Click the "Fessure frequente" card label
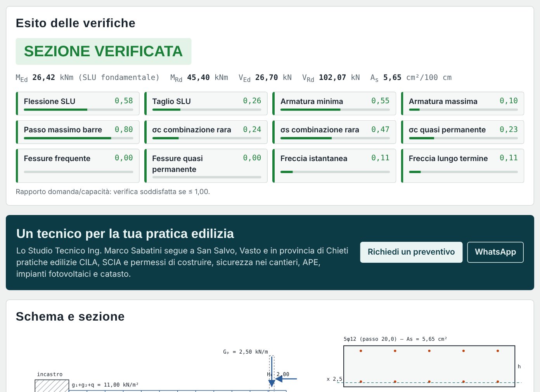The height and width of the screenshot is (392, 540). pyautogui.click(x=57, y=158)
